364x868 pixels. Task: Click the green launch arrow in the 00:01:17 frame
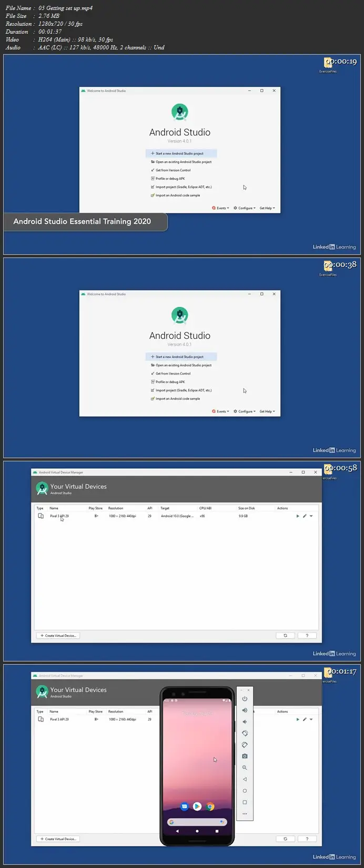[x=298, y=719]
